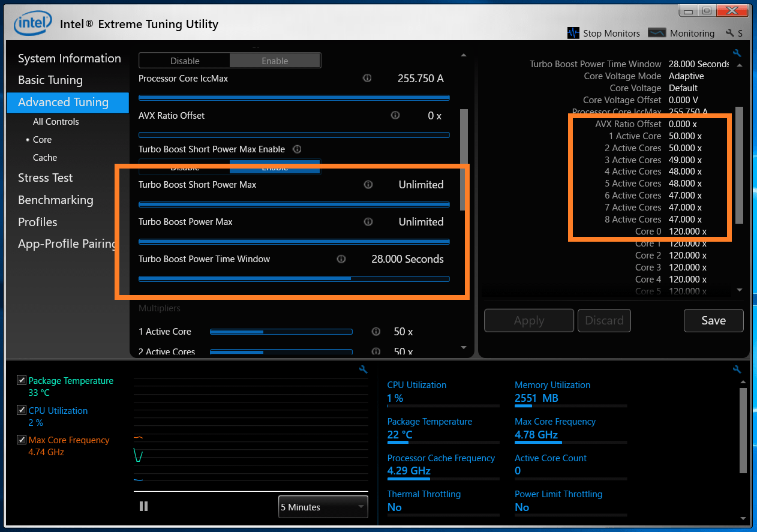Adjust the 1 Active Core multiplier slider

(281, 332)
